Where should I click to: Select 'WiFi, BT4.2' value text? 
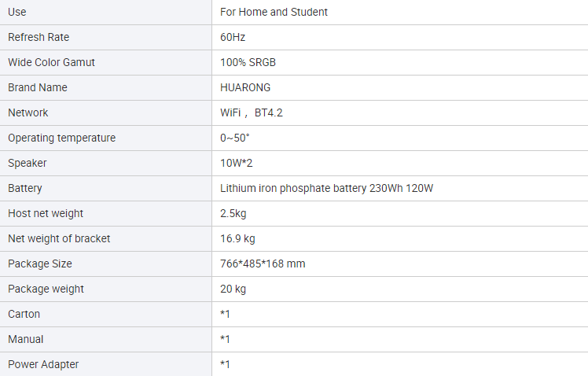click(x=252, y=112)
